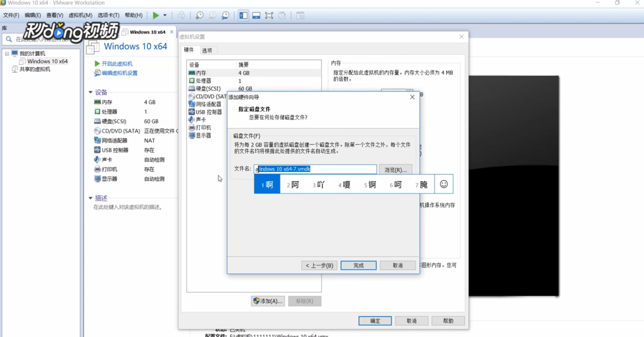This screenshot has width=644, height=337.
Task: Take a snapshot with the clock-plus icon
Action: tap(199, 15)
